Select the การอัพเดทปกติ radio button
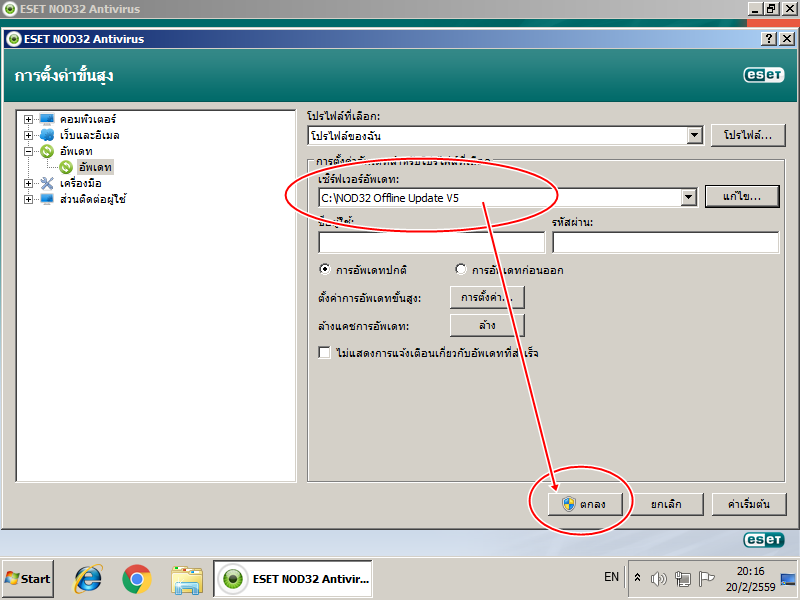 324,269
